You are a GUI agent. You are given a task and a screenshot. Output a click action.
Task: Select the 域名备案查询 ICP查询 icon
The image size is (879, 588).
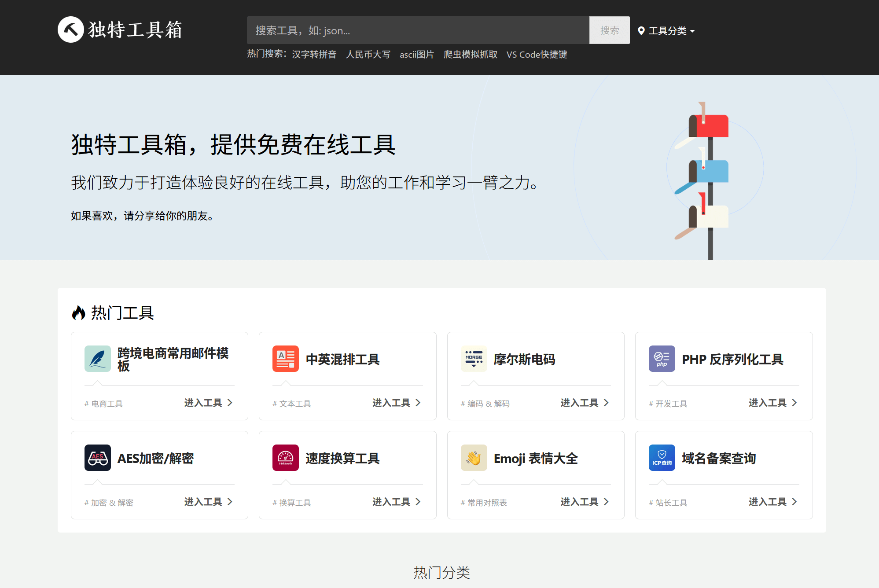[x=662, y=458]
